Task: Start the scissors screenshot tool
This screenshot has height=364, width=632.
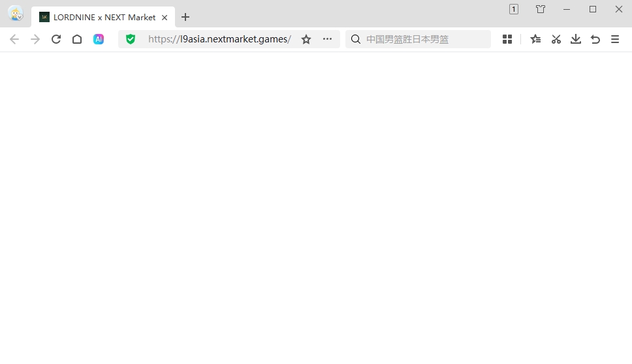Action: [556, 39]
